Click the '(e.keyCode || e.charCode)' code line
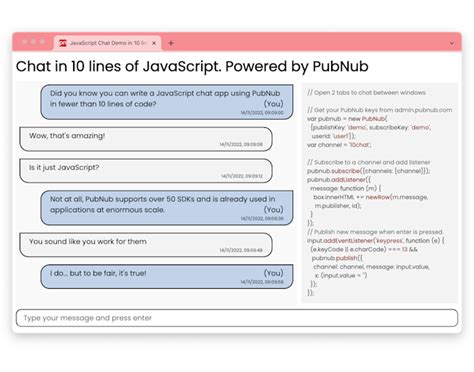 364,249
